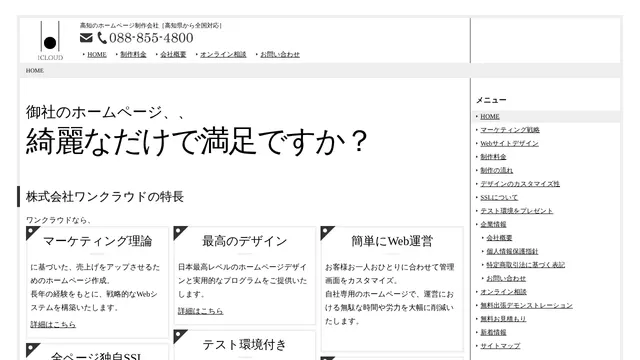
Task: Click the HOME breadcrumb in the gray bar
Action: [x=35, y=71]
